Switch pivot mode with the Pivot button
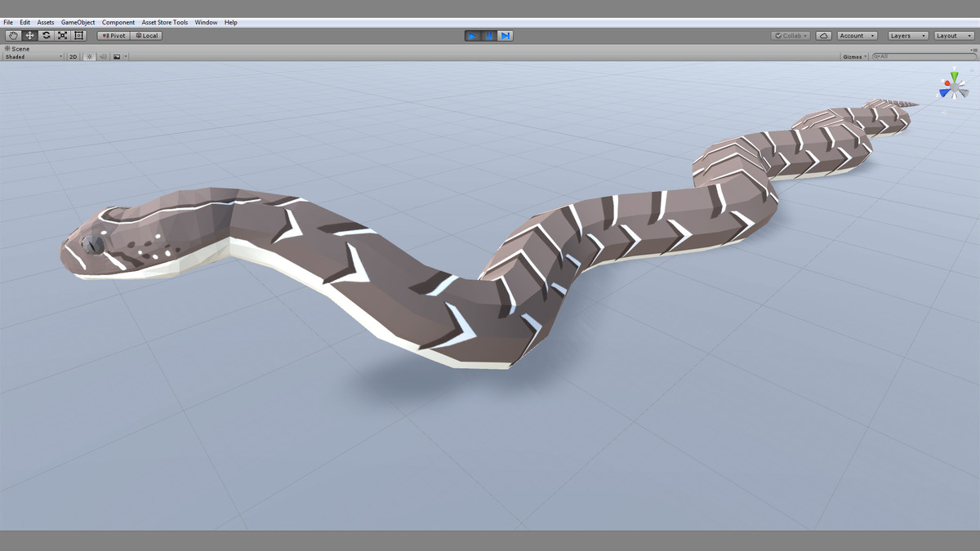 pos(114,36)
